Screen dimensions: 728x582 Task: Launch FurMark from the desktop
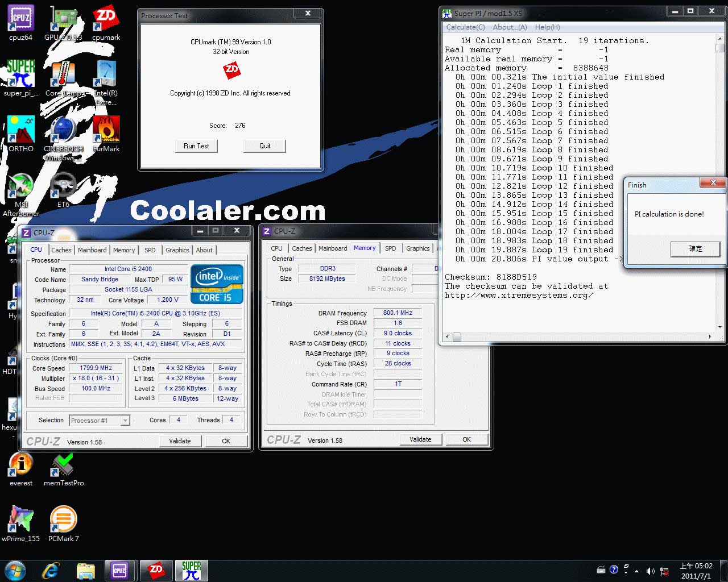(x=106, y=131)
